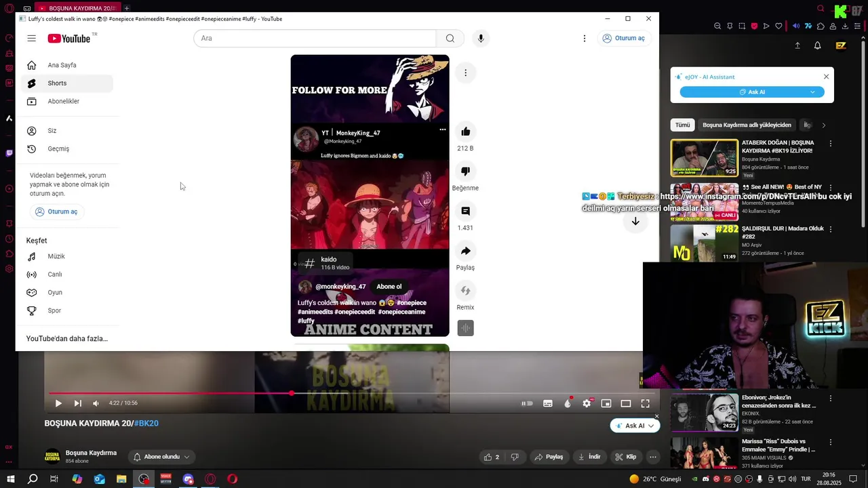Toggle fullscreen in background player
This screenshot has width=868, height=488.
(646, 403)
